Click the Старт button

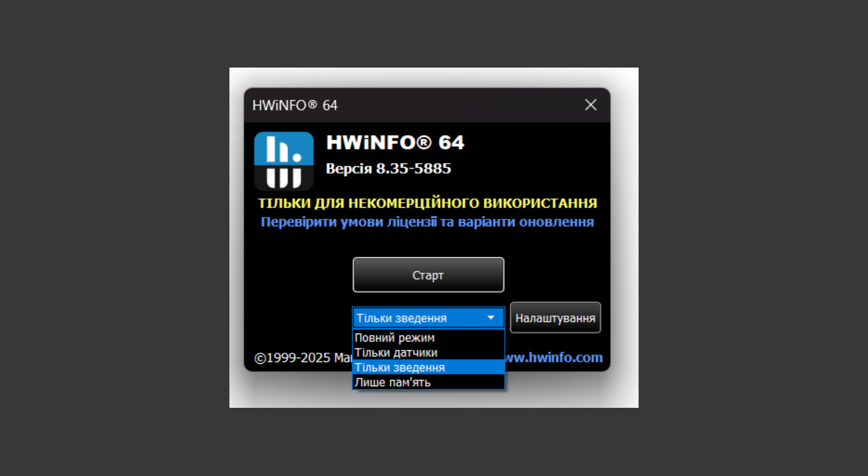pos(428,275)
